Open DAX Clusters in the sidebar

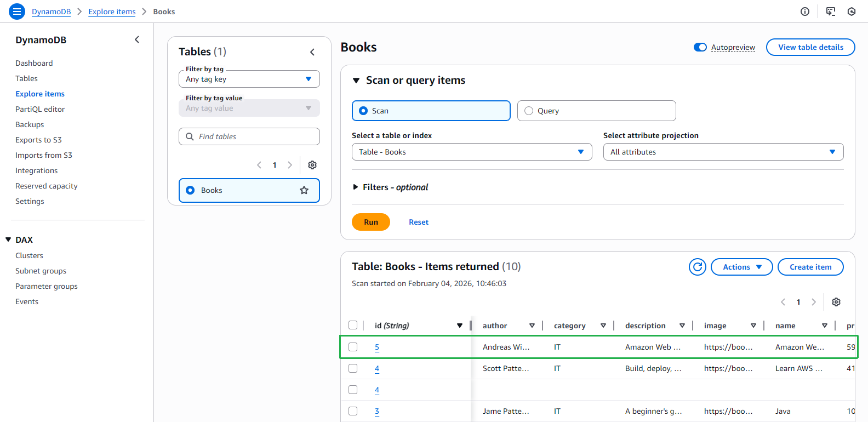click(x=29, y=255)
